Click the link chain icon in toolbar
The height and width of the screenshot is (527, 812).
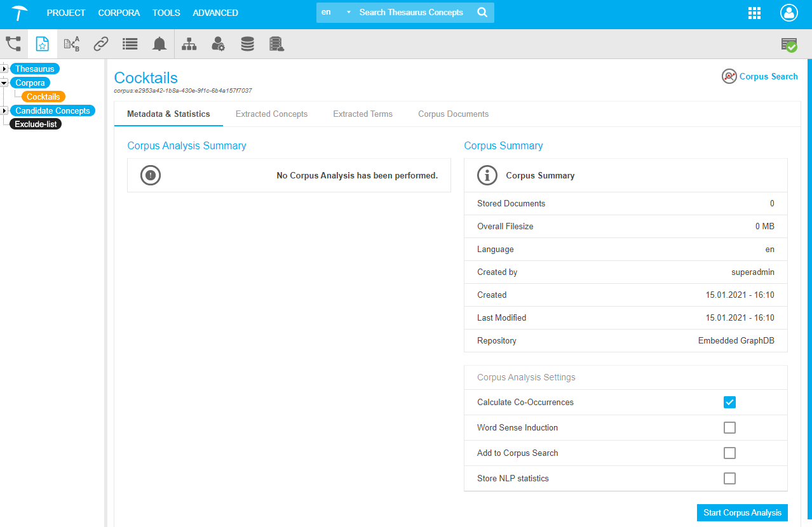pyautogui.click(x=100, y=44)
